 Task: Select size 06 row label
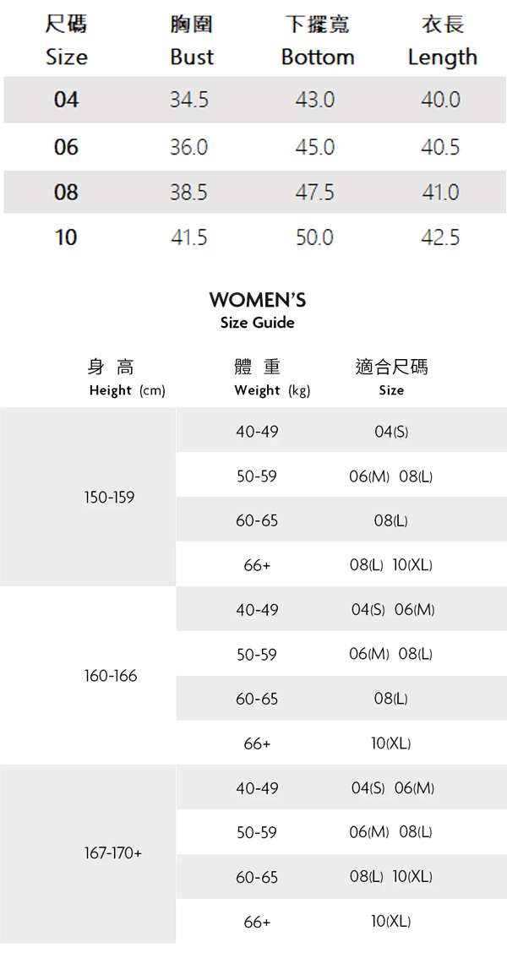(66, 147)
